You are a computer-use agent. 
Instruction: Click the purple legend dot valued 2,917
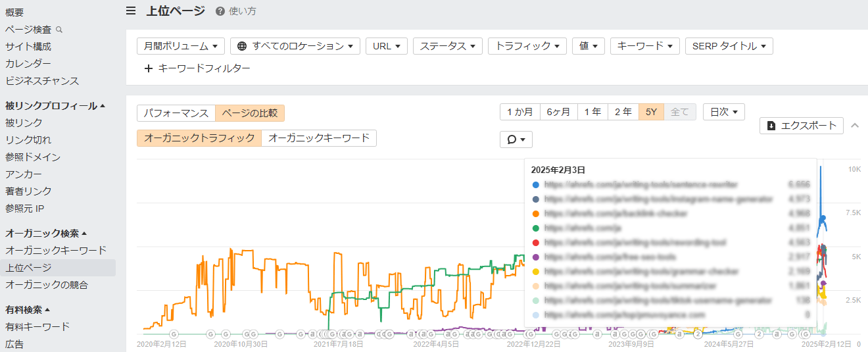pos(537,257)
